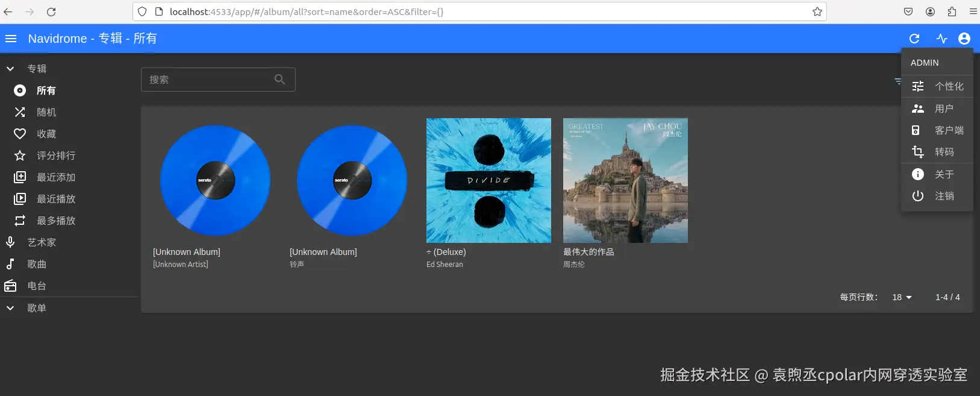Viewport: 980px width, 396px height.
Task: Open 转码 settings menu entry
Action: (x=937, y=152)
